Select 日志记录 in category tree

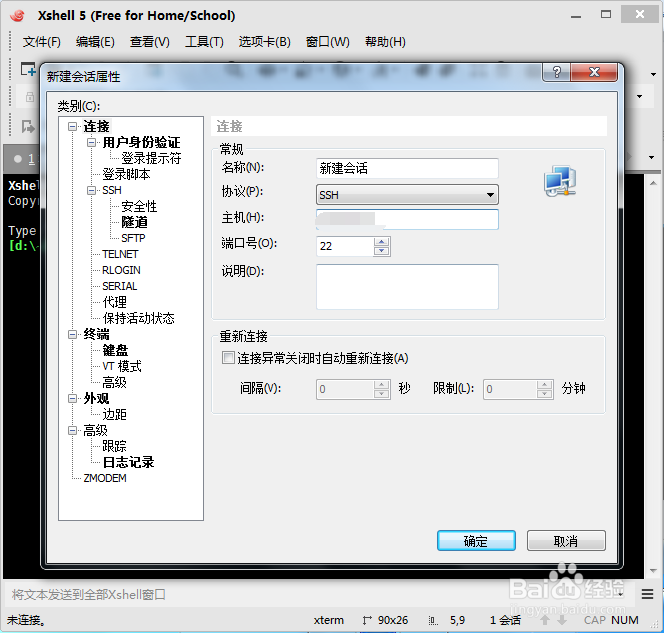(x=128, y=462)
